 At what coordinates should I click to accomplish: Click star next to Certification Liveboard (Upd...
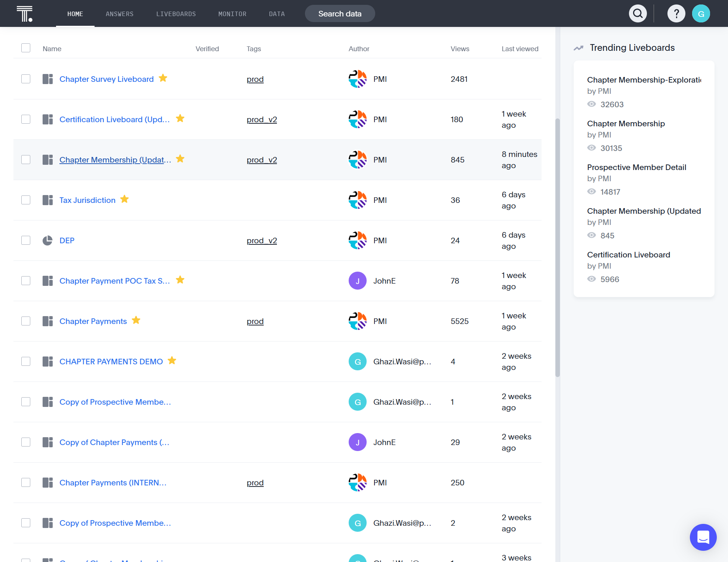tap(180, 118)
